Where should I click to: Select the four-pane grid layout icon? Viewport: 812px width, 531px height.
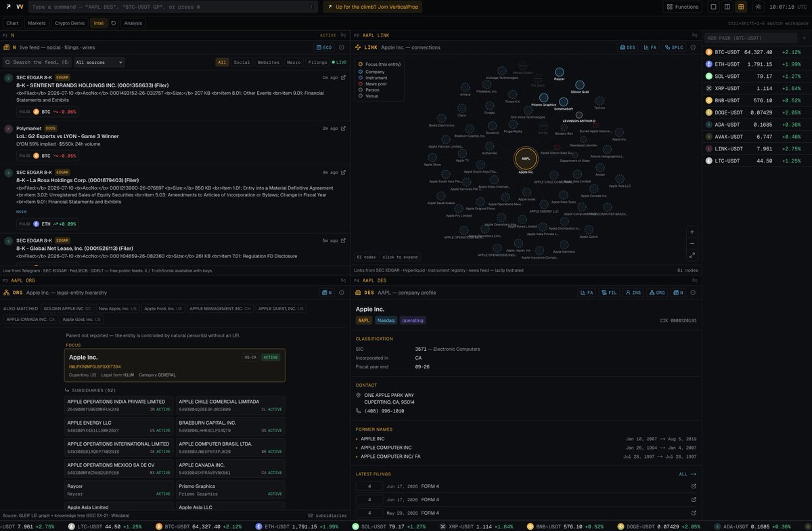(741, 7)
